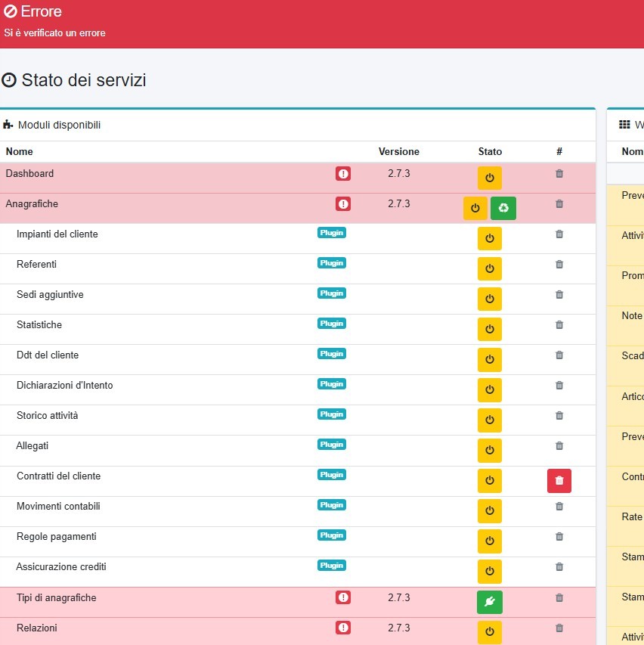This screenshot has height=645, width=644.
Task: Click the green plug button for Tipi di anagrafiche
Action: [x=489, y=602]
